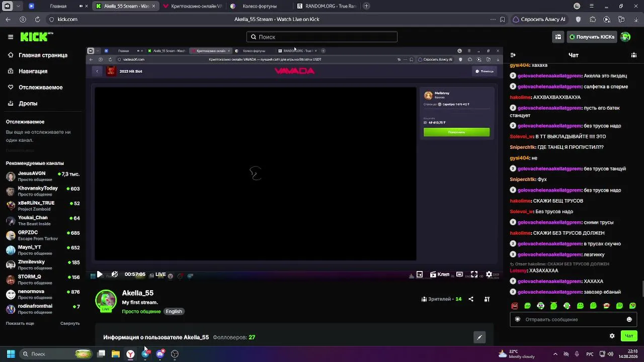
Task: Collapse the chat panel with the arrow icon
Action: [513, 55]
